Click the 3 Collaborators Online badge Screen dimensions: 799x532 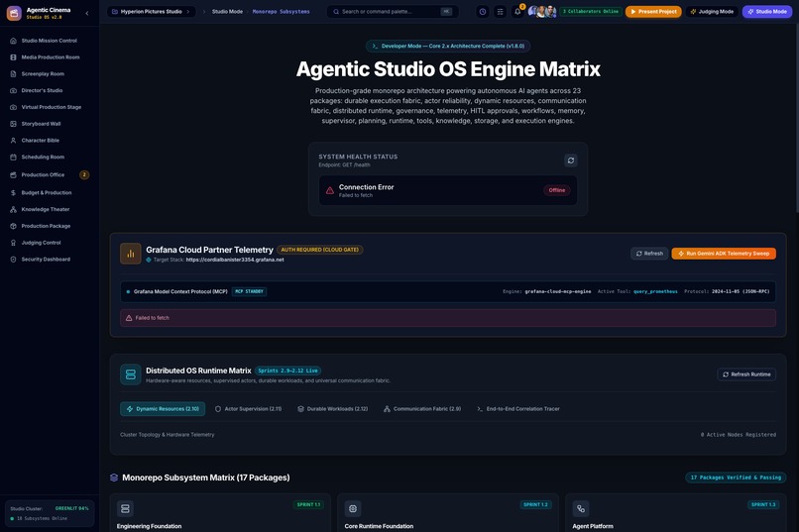coord(591,11)
